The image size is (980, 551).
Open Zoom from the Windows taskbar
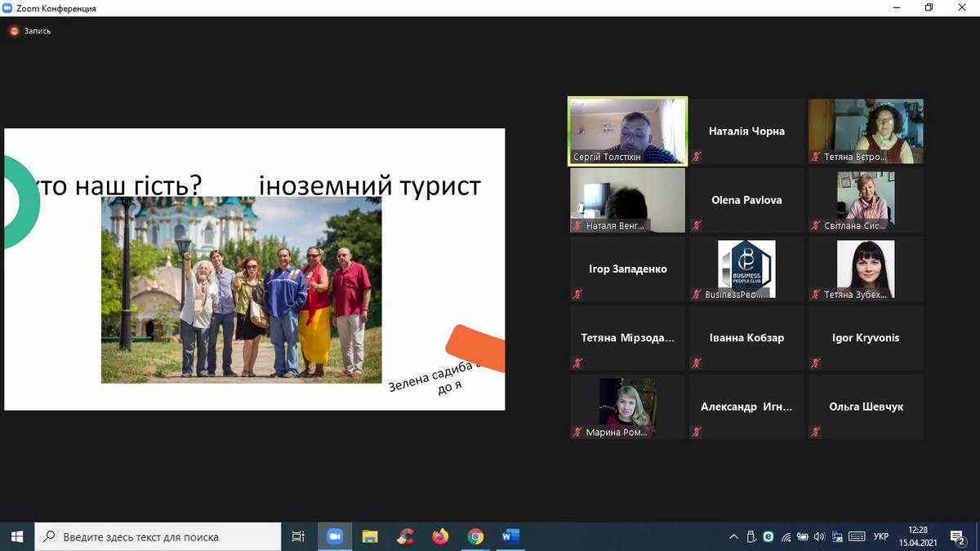click(334, 536)
